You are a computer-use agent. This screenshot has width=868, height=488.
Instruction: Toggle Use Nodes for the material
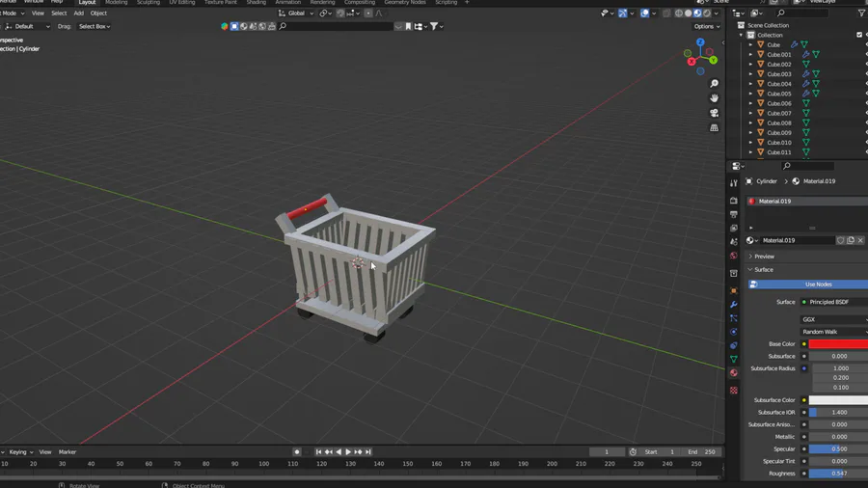coord(808,285)
